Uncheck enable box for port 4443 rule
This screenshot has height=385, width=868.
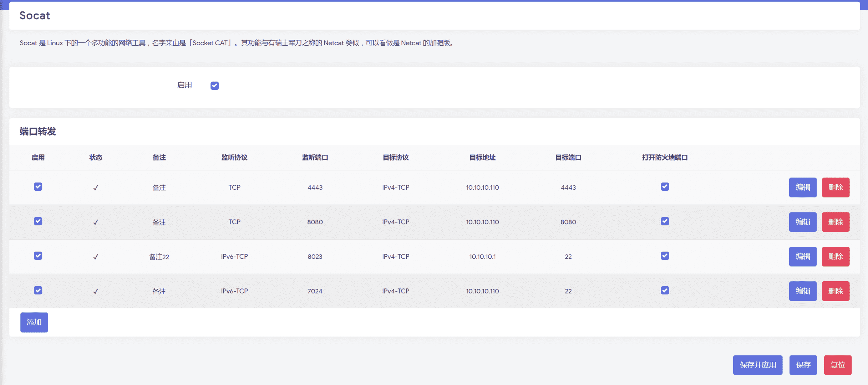point(38,187)
